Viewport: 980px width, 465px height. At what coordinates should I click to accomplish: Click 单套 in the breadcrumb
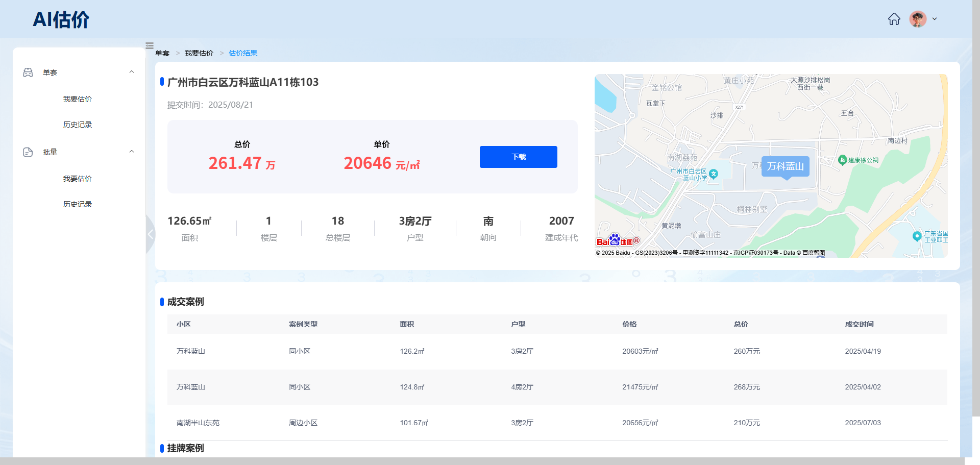click(x=162, y=53)
